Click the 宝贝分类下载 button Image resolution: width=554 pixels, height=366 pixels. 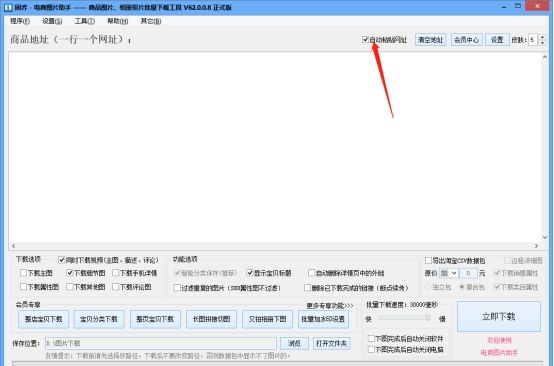pos(99,319)
